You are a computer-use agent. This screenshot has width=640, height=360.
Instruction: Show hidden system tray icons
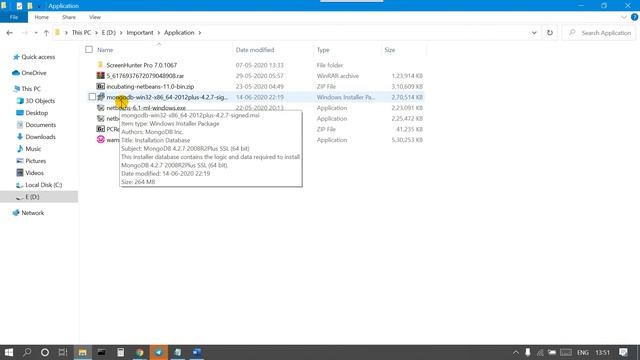coord(516,353)
